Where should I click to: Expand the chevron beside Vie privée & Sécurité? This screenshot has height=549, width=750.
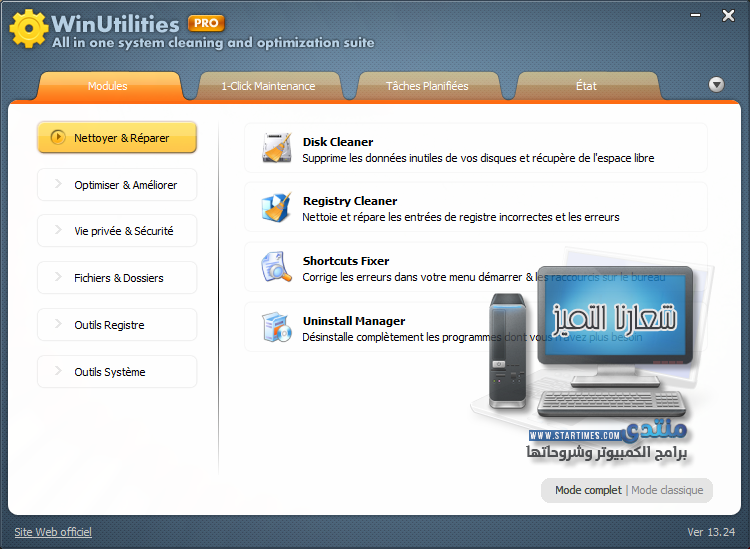click(x=58, y=230)
